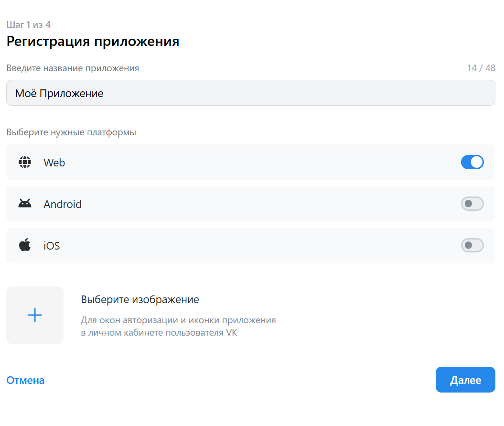The height and width of the screenshot is (426, 504).
Task: Enable the Android platform toggle
Action: coord(472,204)
